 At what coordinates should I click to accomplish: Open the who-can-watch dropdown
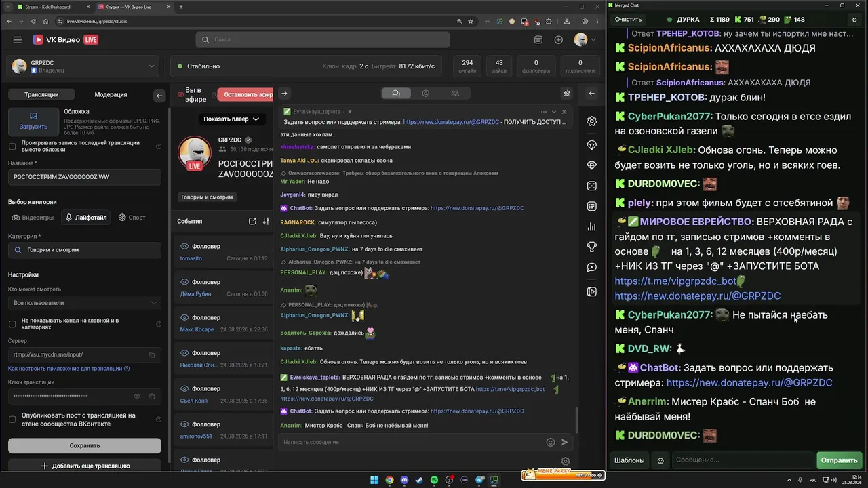(x=85, y=303)
